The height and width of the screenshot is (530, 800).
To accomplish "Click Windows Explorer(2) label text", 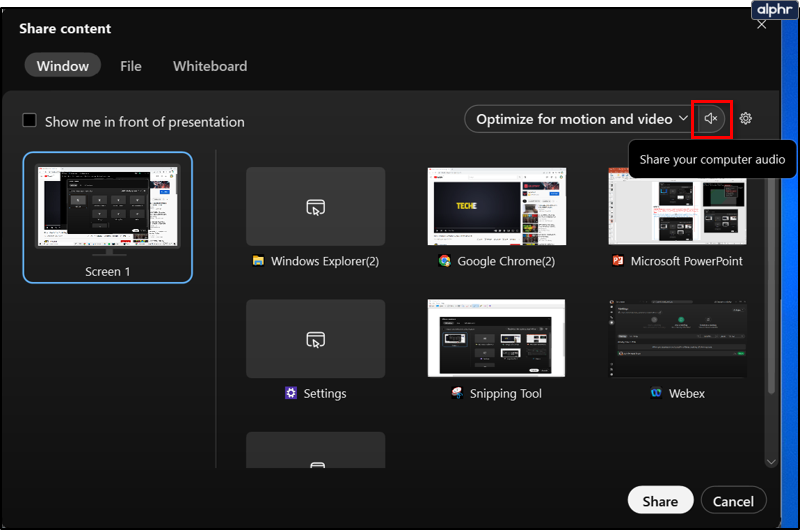I will point(325,261).
